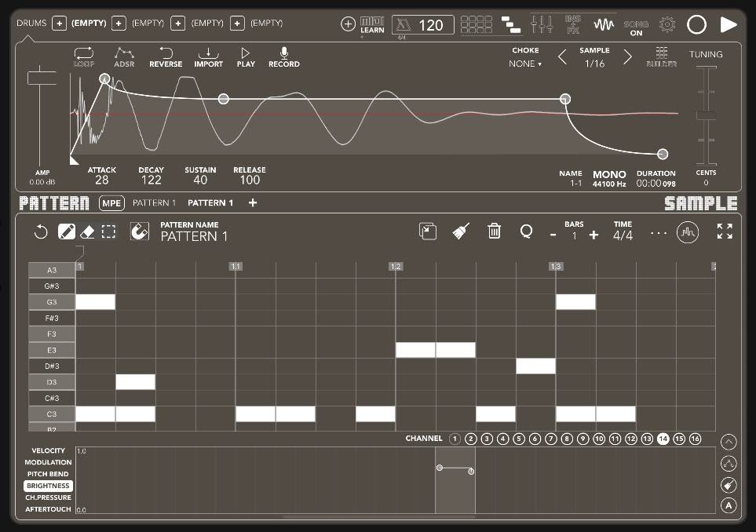Open the mixer faders icon
The image size is (756, 532).
[542, 24]
